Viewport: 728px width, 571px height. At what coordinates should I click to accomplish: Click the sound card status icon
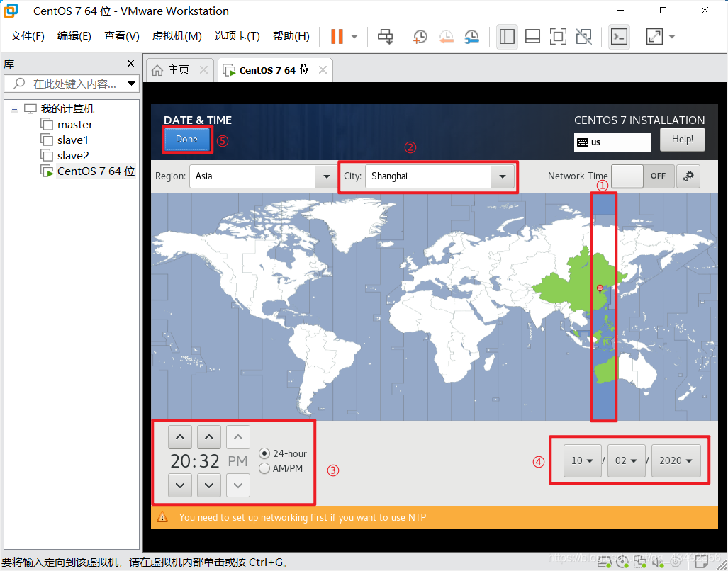pyautogui.click(x=659, y=562)
